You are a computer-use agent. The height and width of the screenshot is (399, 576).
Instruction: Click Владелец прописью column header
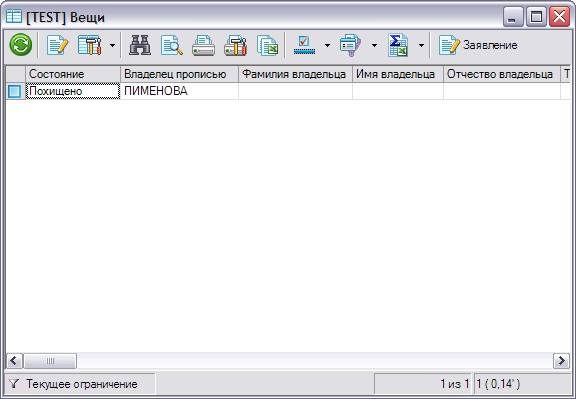(179, 74)
